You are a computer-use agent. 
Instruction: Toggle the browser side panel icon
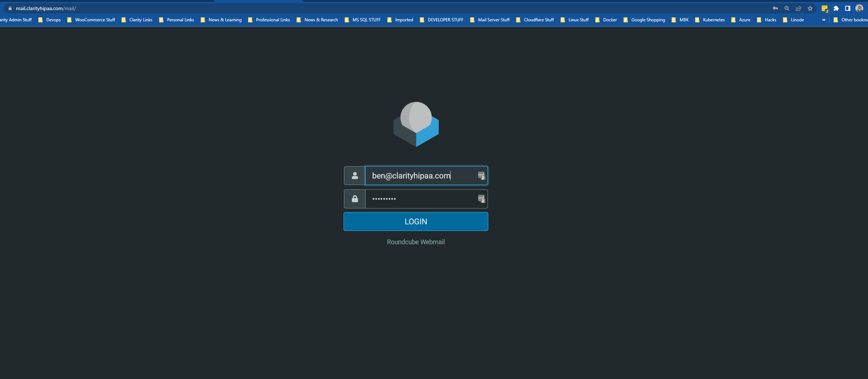coord(847,8)
